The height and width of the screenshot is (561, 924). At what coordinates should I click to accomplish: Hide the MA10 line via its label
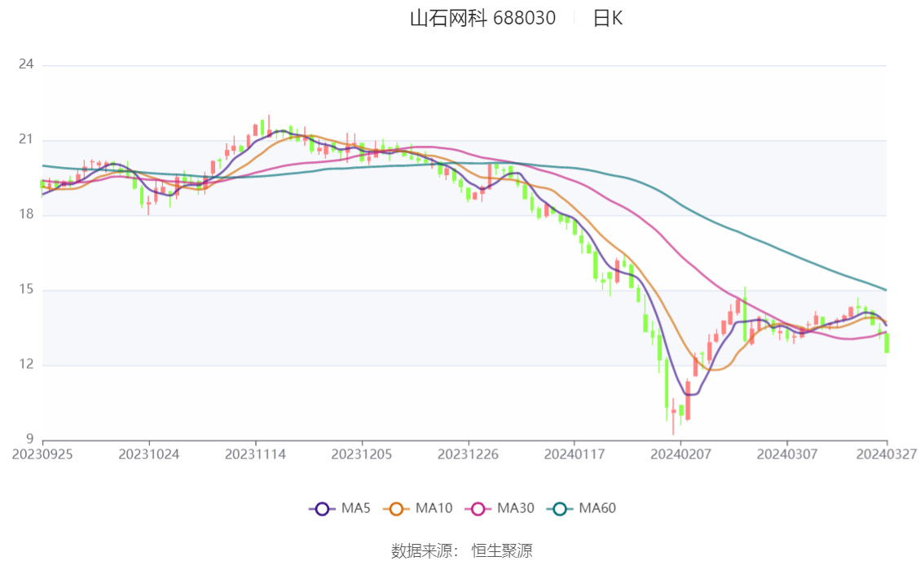(433, 508)
